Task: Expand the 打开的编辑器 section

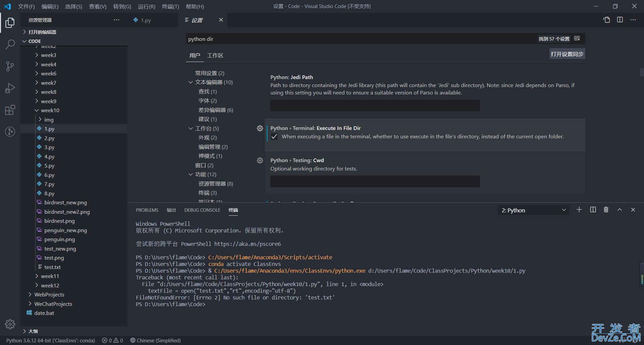Action: (42, 32)
